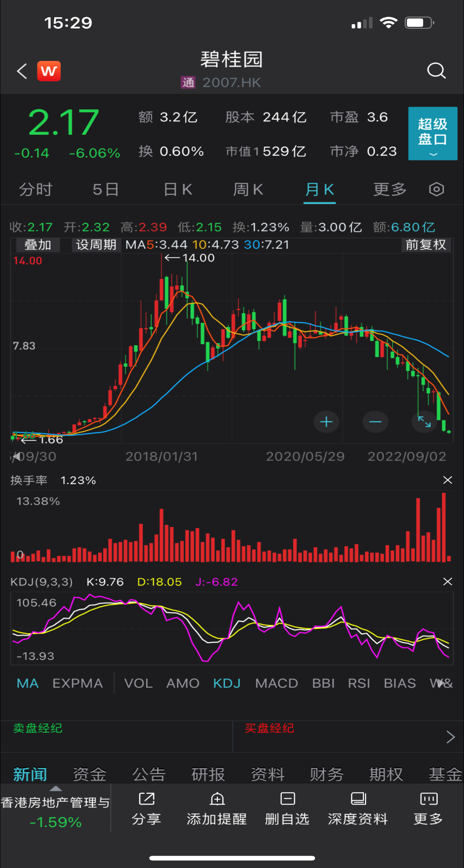Expand broker queue with right chevron

coord(450,737)
